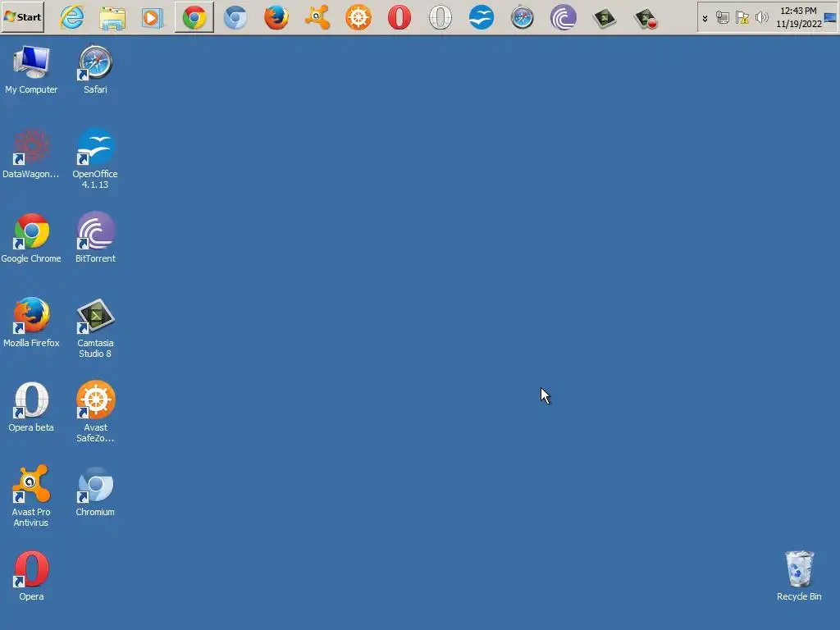Select BitTorrent desktop shortcut

point(95,239)
